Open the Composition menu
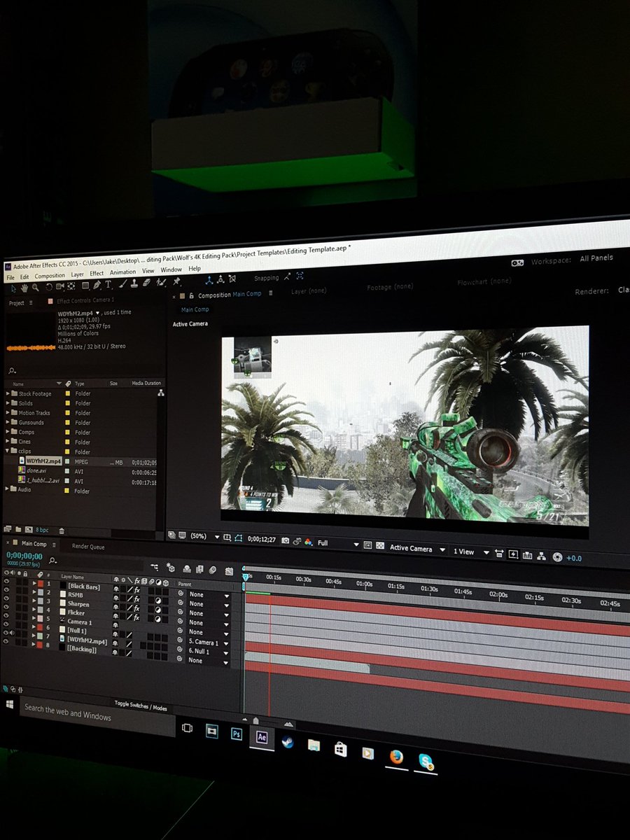This screenshot has height=840, width=630. [50, 276]
